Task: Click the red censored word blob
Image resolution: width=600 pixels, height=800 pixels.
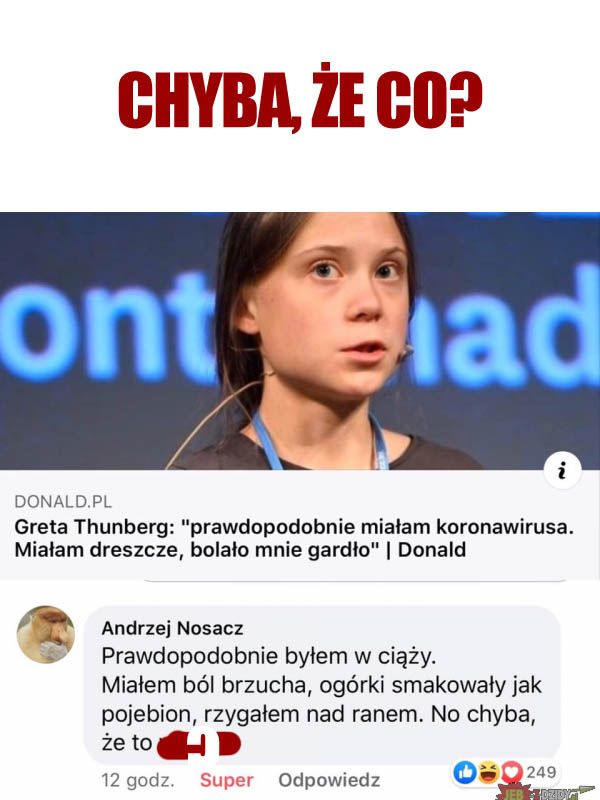Action: 198,745
